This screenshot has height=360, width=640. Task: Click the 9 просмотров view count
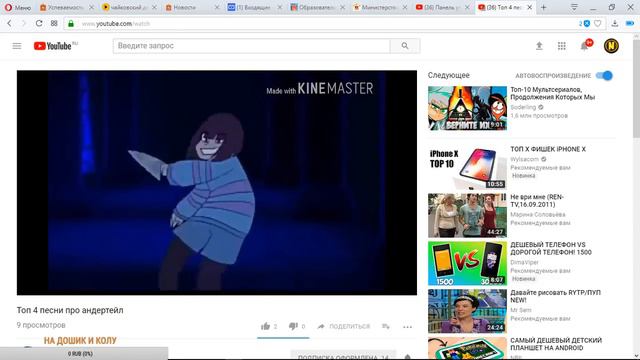[x=41, y=325]
